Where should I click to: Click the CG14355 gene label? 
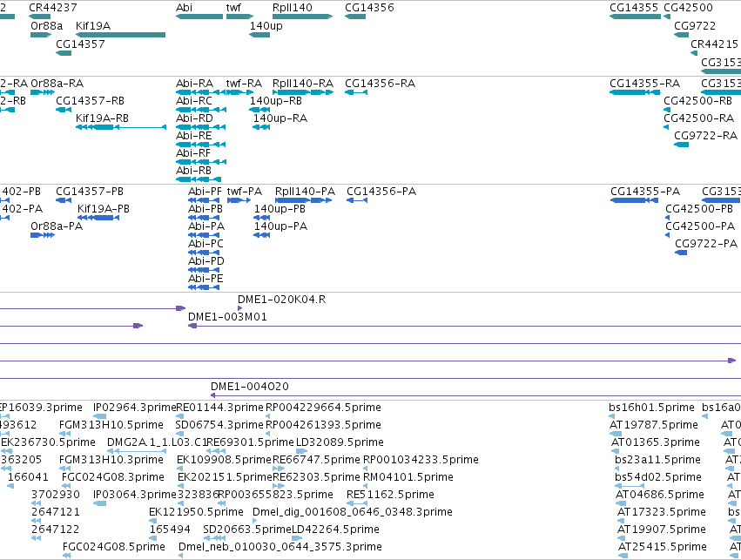634,8
